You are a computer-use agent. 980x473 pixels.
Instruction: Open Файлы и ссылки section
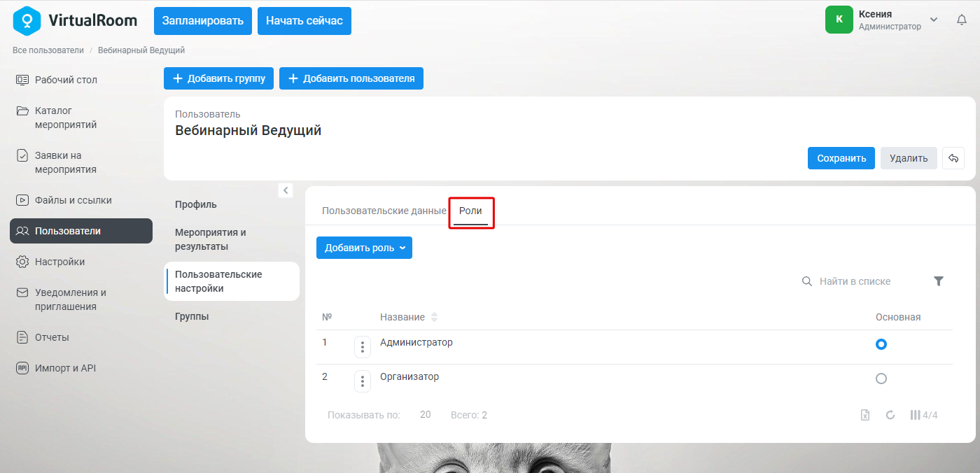point(81,200)
